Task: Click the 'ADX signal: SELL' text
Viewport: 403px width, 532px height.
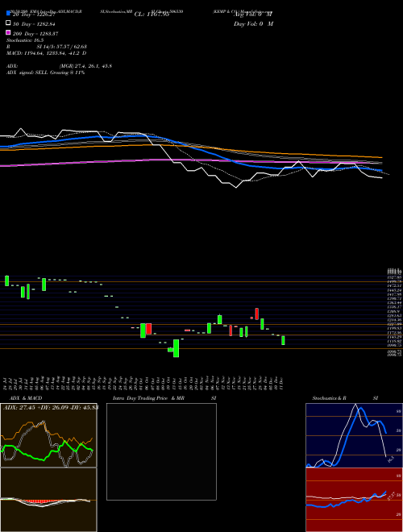Action: coord(45,73)
